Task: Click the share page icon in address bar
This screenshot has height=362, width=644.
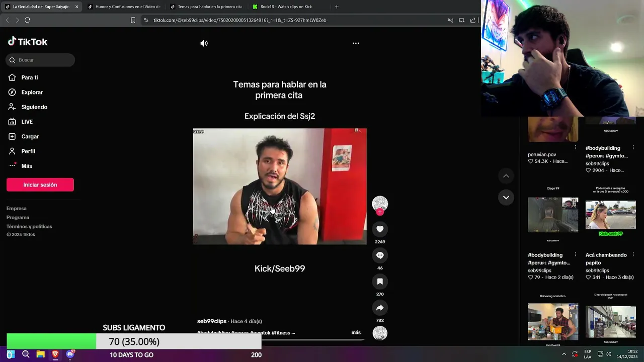Action: click(x=473, y=20)
